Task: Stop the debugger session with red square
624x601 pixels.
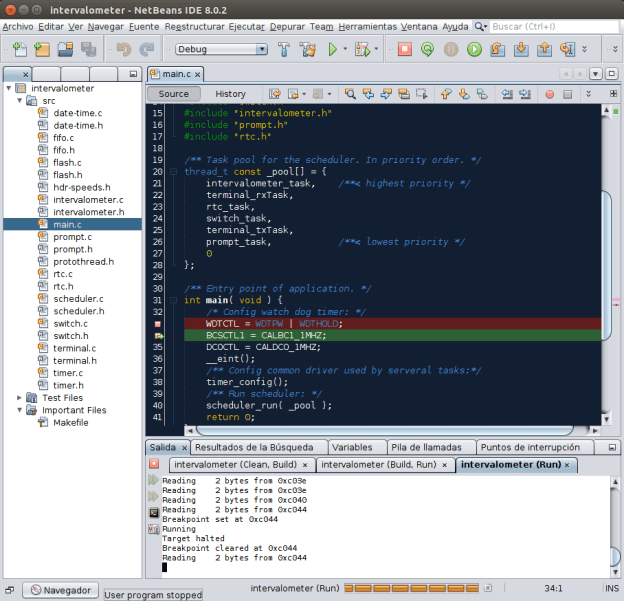Action: pos(404,48)
